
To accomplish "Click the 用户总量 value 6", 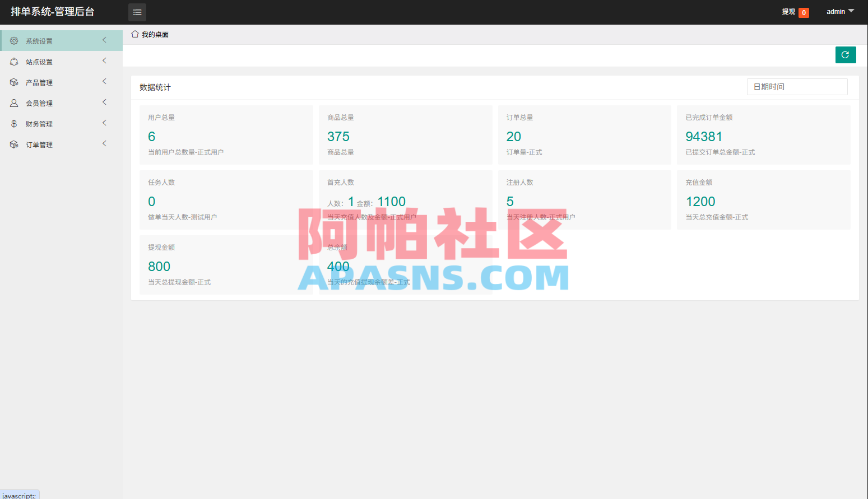I will click(151, 137).
